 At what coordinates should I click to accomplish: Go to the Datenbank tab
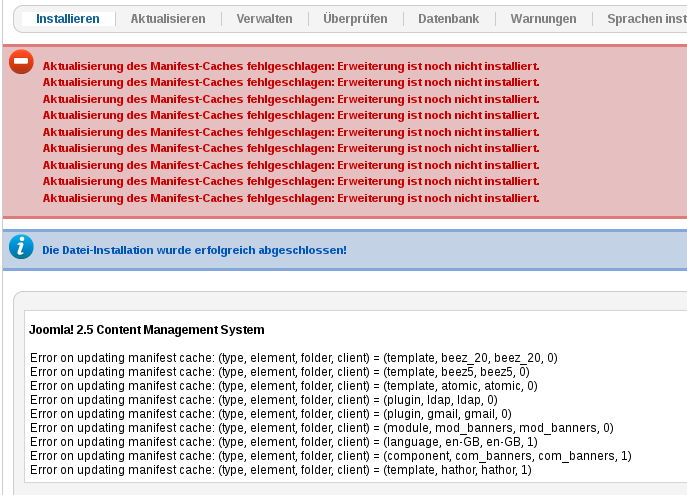click(x=448, y=19)
